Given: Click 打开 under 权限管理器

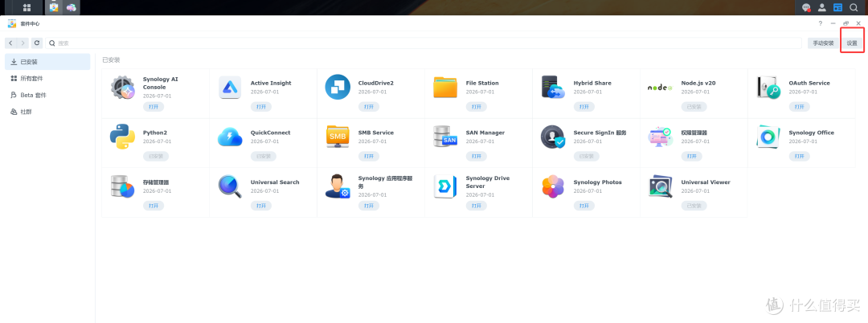Looking at the screenshot, I should pyautogui.click(x=692, y=157).
